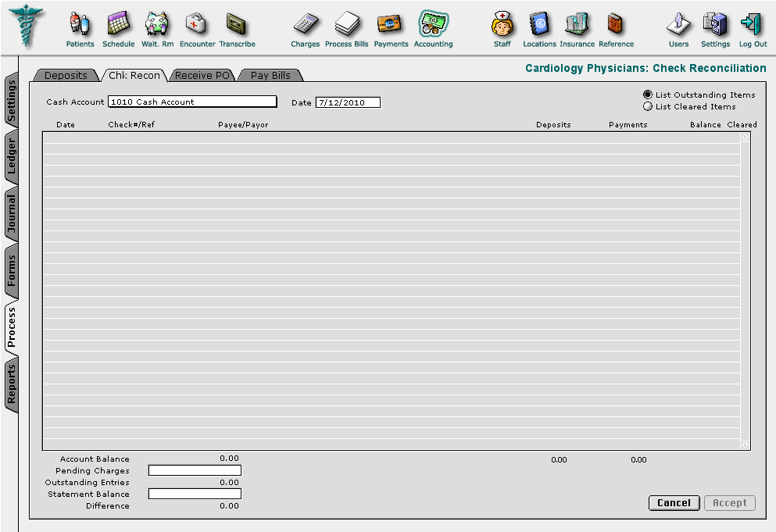Click the Log Out door icon
Viewport: 776px width, 532px height.
coord(753,24)
